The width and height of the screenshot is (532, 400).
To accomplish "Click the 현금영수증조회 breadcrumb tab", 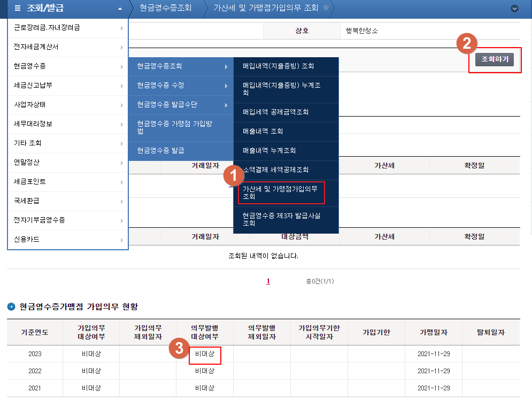I will [x=166, y=8].
